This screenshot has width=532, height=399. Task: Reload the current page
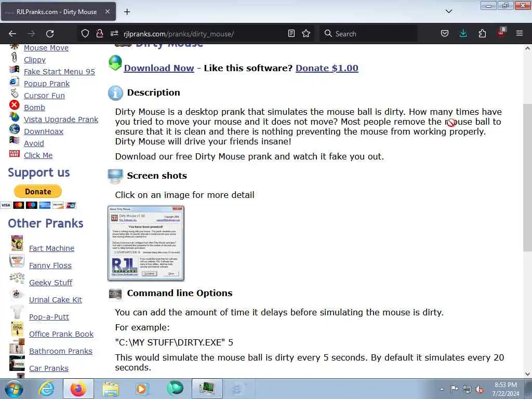[x=50, y=34]
